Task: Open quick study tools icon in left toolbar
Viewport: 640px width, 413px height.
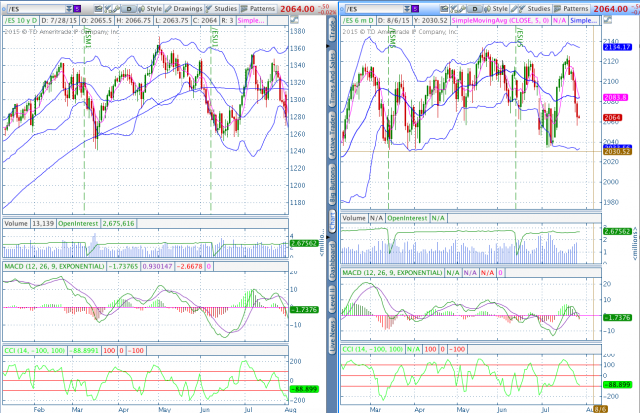Action: pyautogui.click(x=108, y=9)
